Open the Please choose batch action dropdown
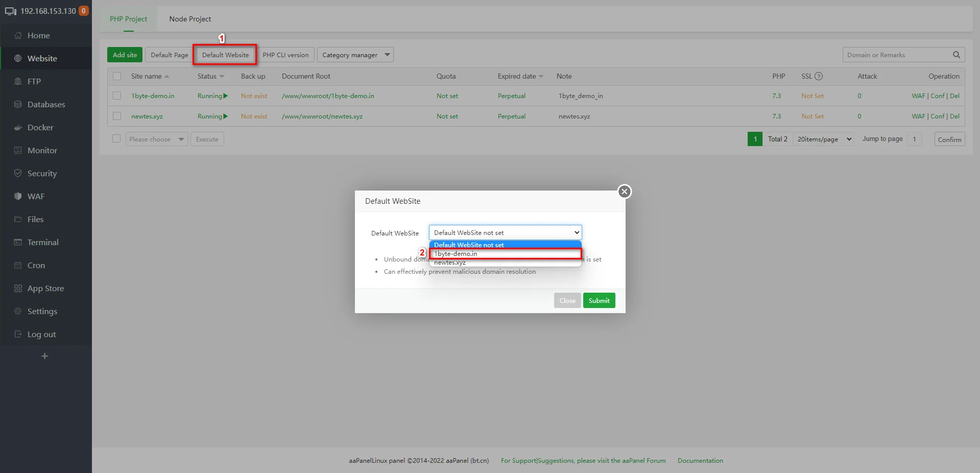This screenshot has height=473, width=980. [156, 138]
